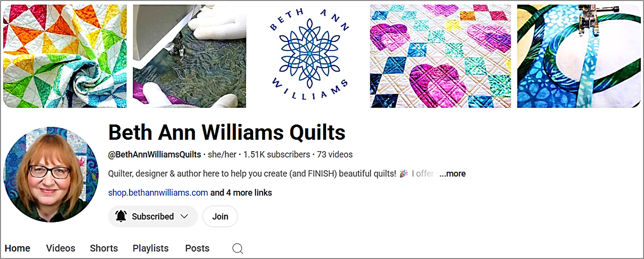The height and width of the screenshot is (259, 644).
Task: Switch to the Videos tab
Action: pos(61,248)
